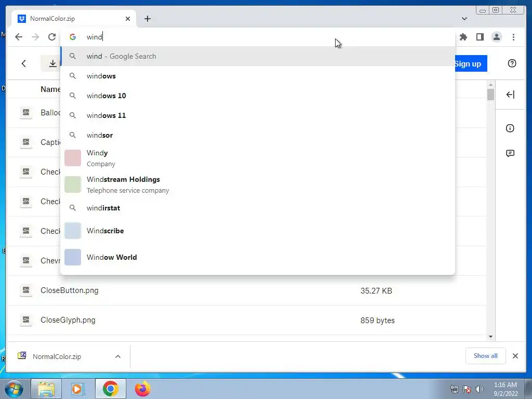532x399 pixels.
Task: Open downloaded NormalColor.zip in download bar
Action: [57, 356]
